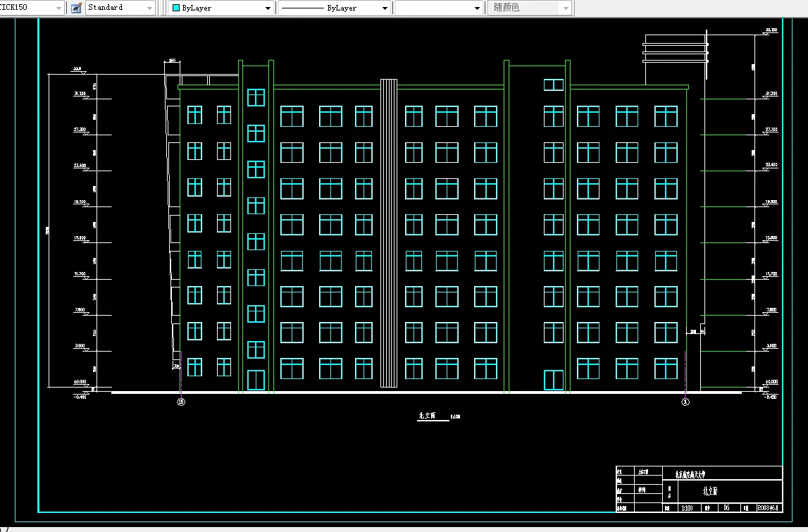808x532 pixels.
Task: Select axis bubble 1 at bottom right
Action: 685,402
